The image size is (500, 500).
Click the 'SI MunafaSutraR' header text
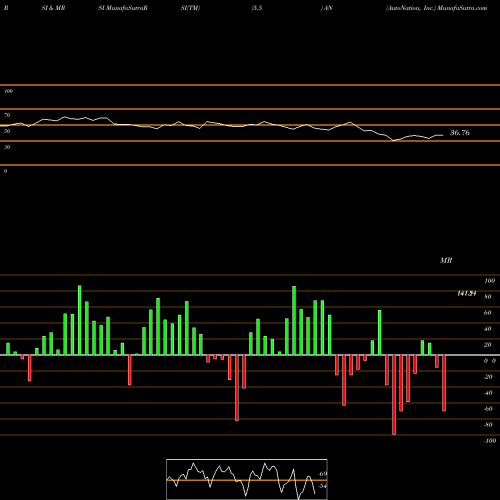click(123, 8)
